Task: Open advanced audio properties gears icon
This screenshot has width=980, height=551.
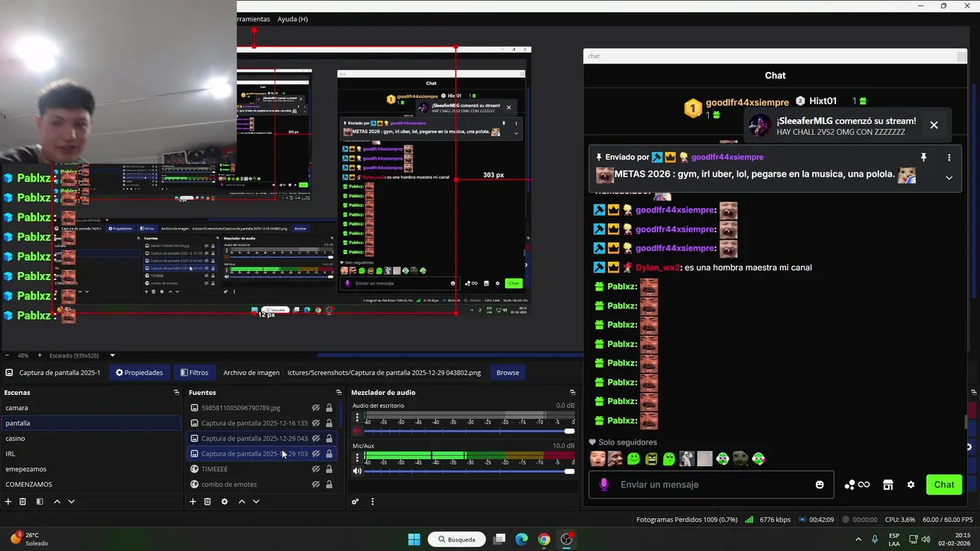Action: [355, 501]
